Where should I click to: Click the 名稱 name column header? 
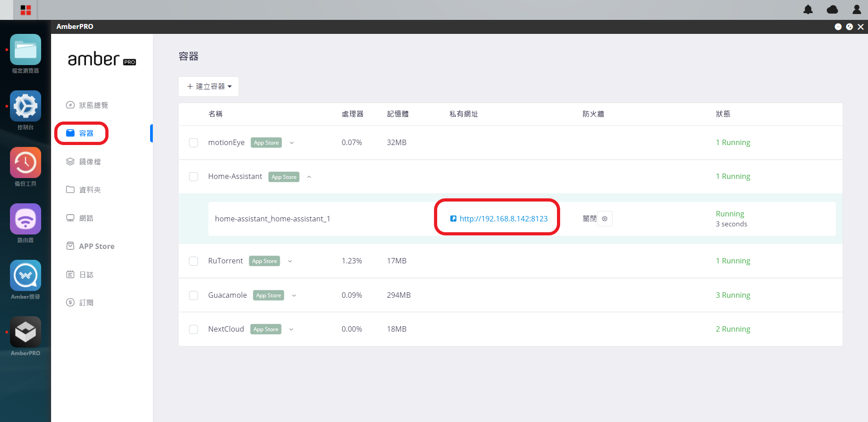pos(215,114)
